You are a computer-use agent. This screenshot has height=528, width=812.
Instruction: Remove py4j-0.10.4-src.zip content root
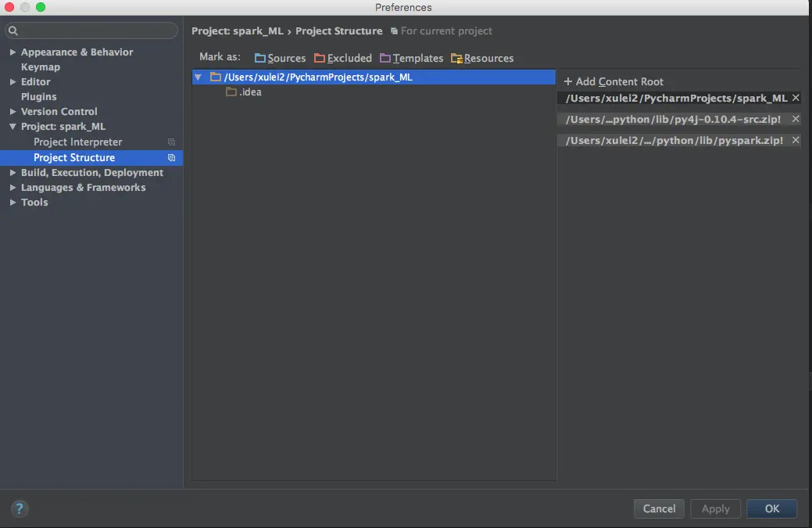(796, 119)
